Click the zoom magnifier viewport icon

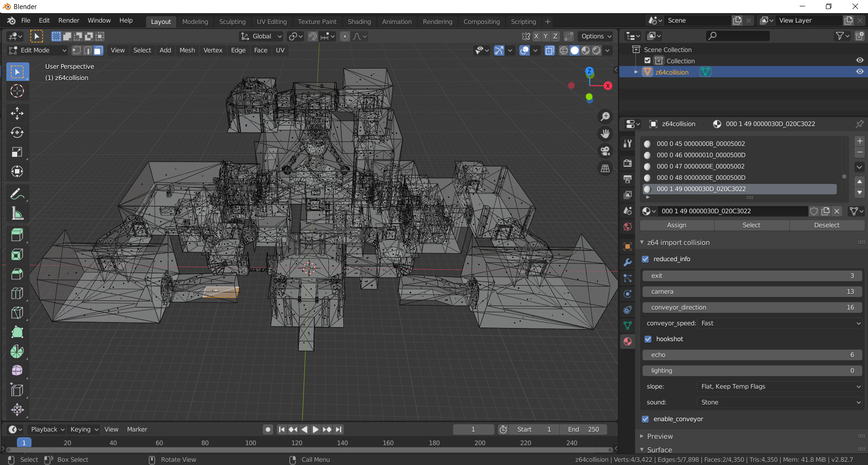(x=605, y=117)
